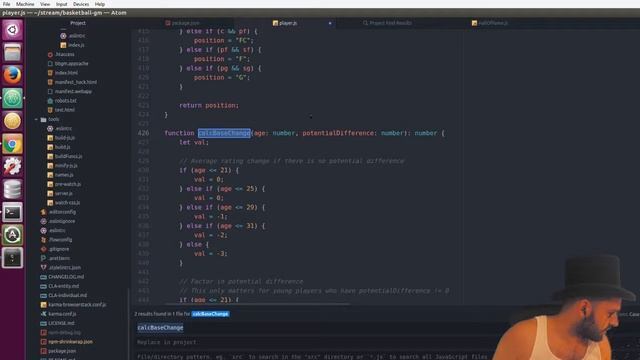Image resolution: width=640 pixels, height=360 pixels.
Task: Click the yellow ball dock icon
Action: (12, 121)
